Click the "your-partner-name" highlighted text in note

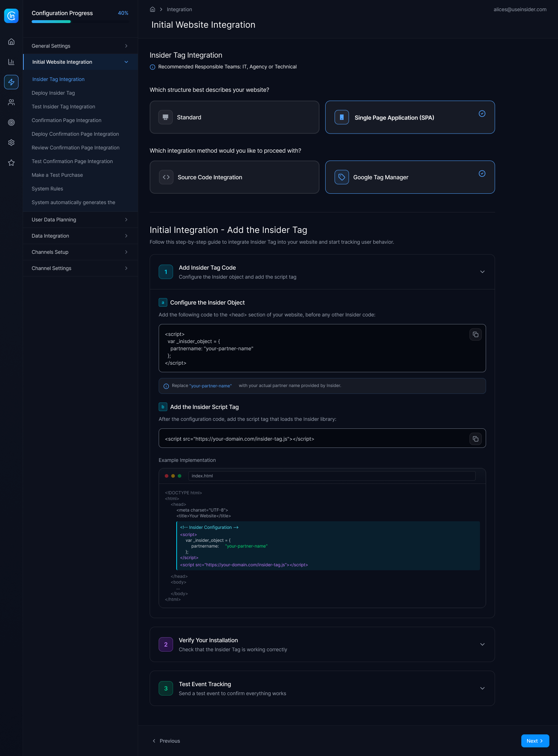pos(210,386)
